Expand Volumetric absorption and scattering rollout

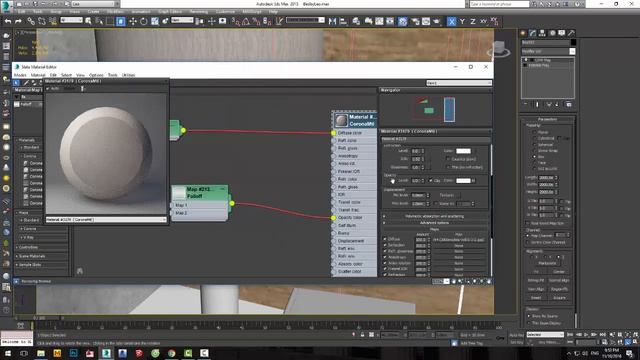pyautogui.click(x=435, y=216)
